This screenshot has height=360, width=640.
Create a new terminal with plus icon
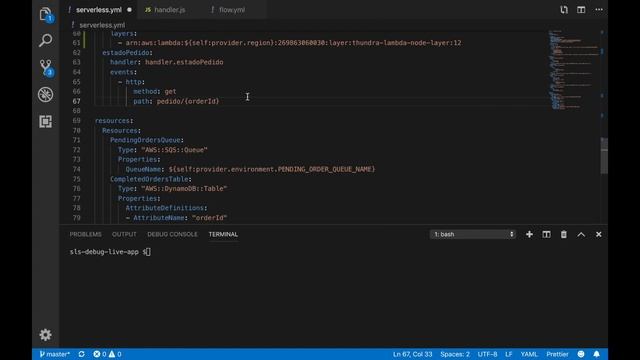pos(529,234)
